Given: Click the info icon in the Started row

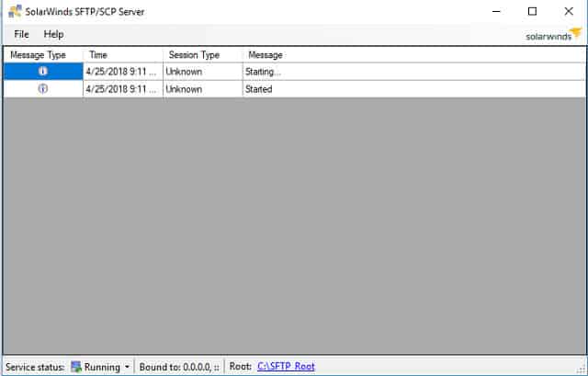Looking at the screenshot, I should point(43,89).
